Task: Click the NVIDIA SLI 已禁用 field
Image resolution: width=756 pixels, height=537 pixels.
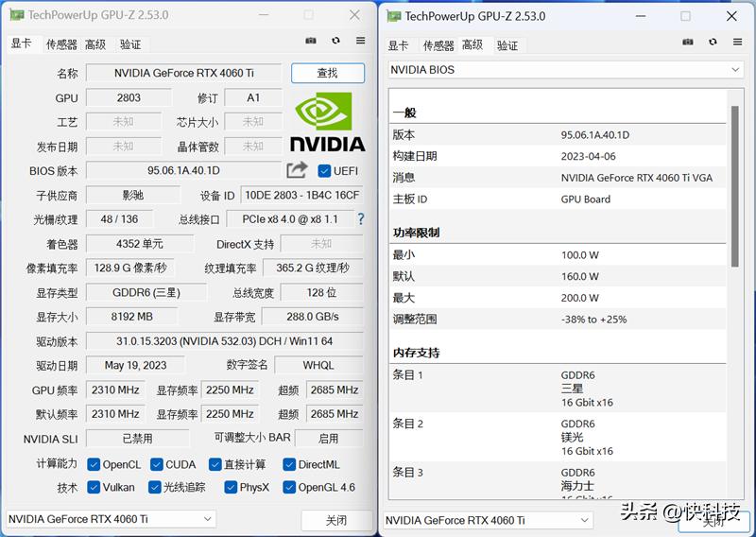Action: [138, 439]
